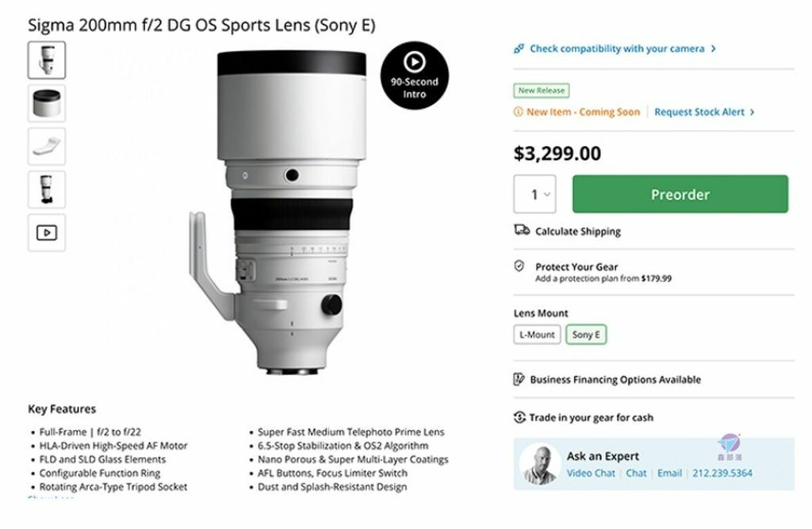812x529 pixels.
Task: Click the Business Financing icon
Action: [519, 379]
